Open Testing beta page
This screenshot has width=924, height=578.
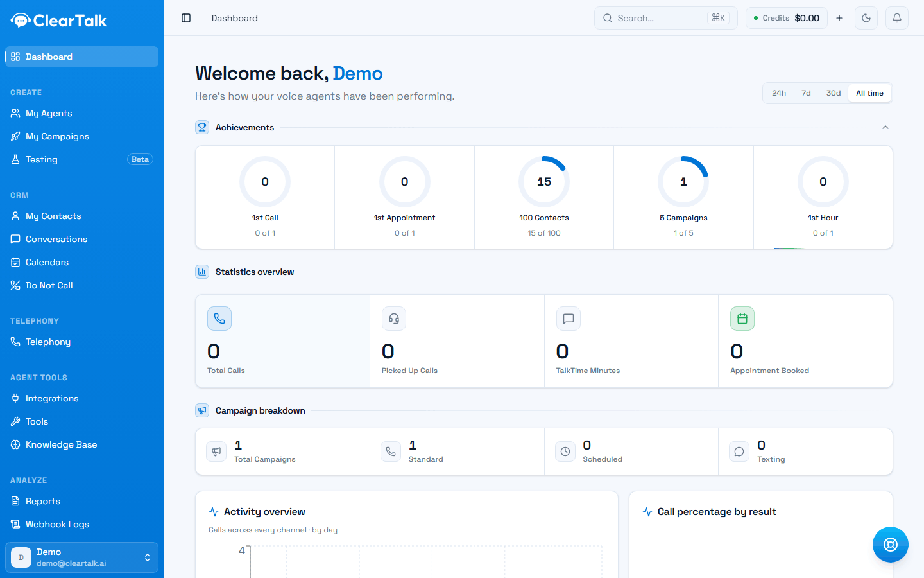(81, 159)
